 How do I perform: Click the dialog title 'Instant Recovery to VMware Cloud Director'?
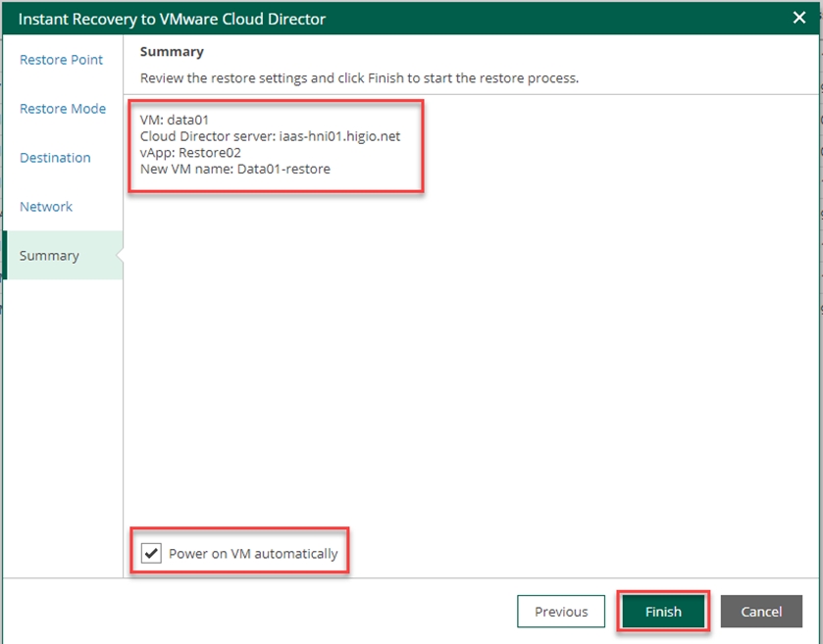pyautogui.click(x=172, y=19)
